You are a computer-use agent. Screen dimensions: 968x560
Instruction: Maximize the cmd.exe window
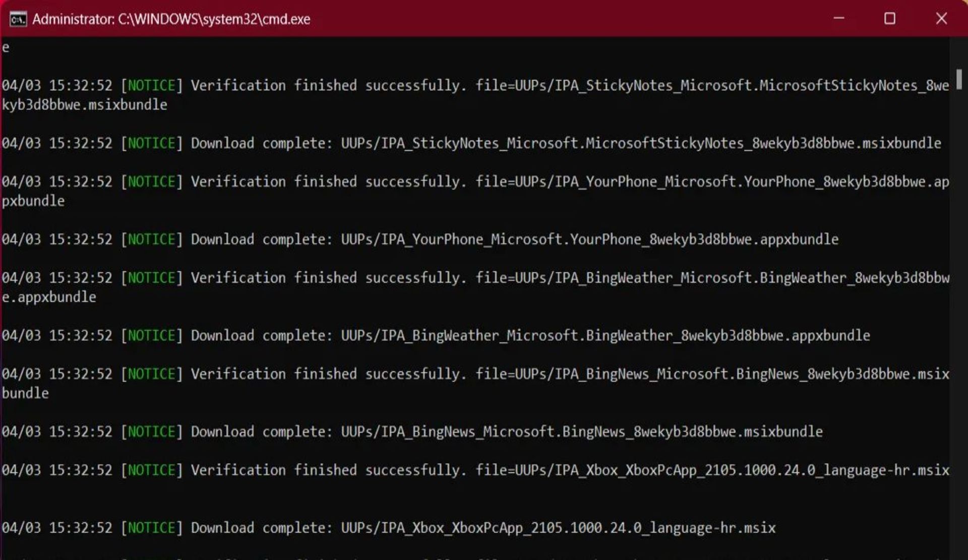(x=890, y=19)
